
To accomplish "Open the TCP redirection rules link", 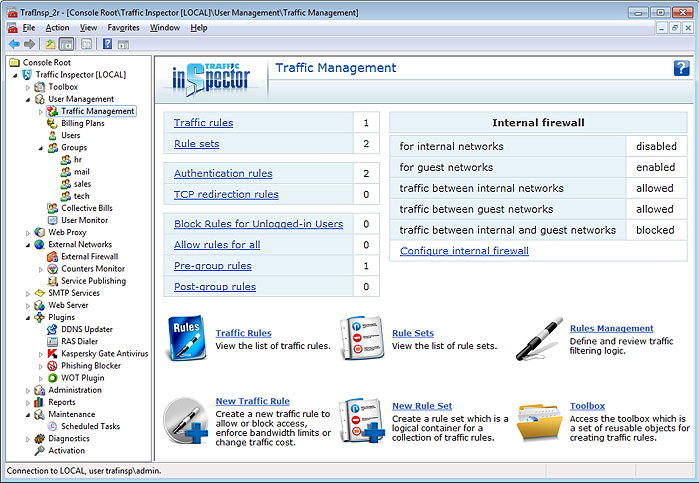I will coord(226,194).
